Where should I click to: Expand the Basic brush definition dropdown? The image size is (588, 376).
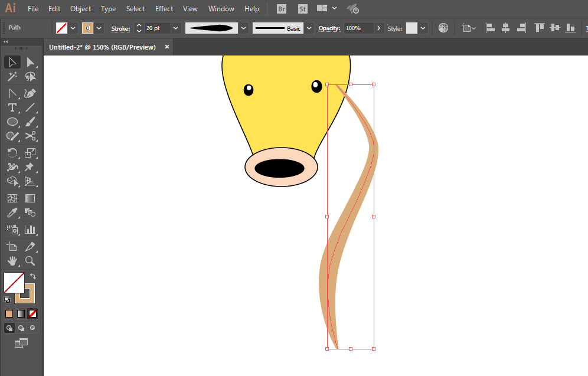309,28
